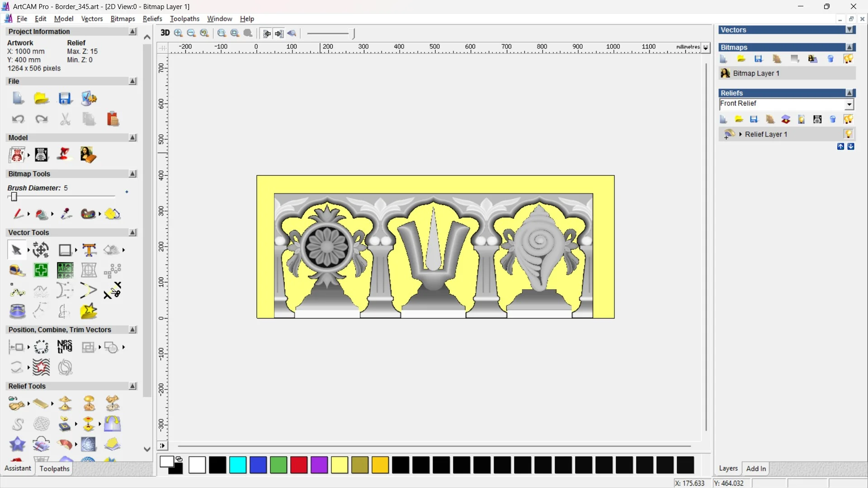868x488 pixels.
Task: Open the Toolpaths menu
Action: (184, 19)
